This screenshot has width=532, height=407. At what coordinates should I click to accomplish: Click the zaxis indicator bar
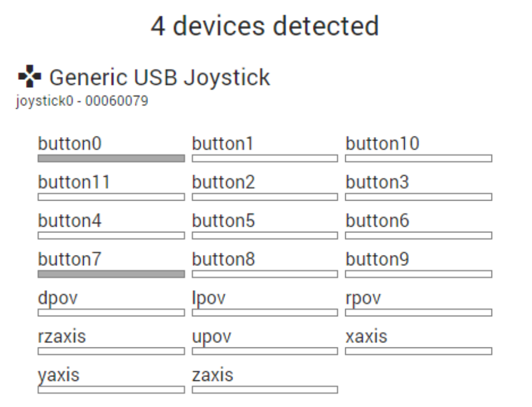click(x=265, y=390)
